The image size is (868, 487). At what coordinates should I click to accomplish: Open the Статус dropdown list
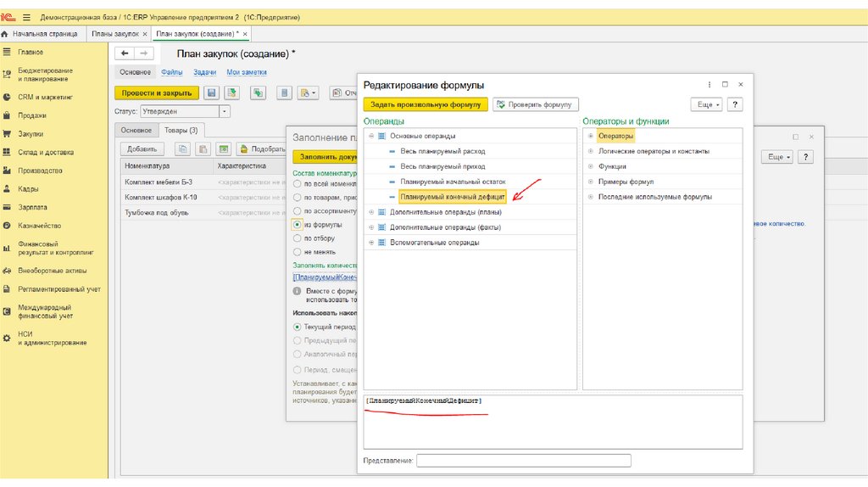225,111
